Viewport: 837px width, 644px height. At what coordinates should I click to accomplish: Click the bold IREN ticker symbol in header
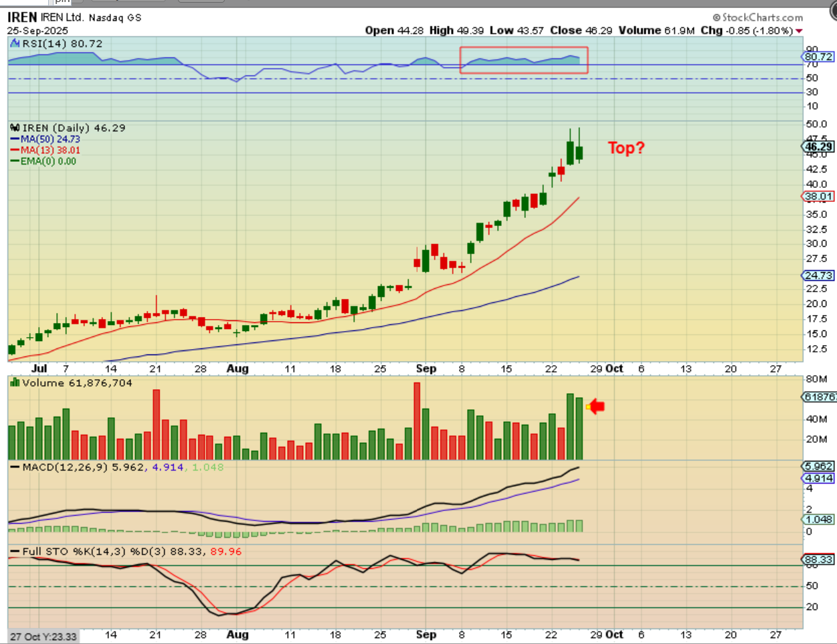(x=22, y=17)
